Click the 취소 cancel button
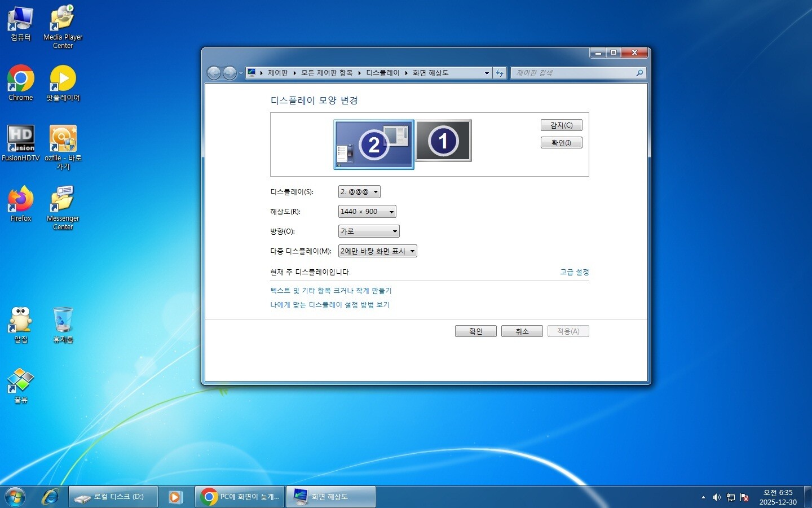The image size is (812, 508). click(x=522, y=331)
